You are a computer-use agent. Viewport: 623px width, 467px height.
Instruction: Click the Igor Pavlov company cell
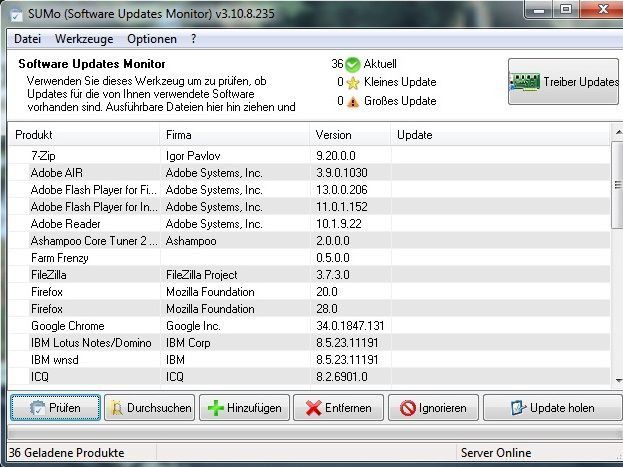[x=193, y=156]
